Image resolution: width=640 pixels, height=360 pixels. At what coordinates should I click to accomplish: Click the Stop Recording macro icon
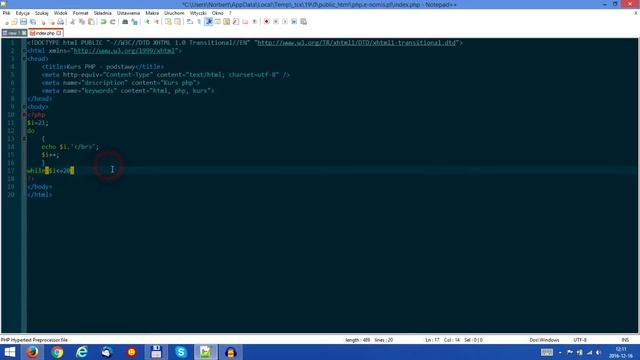(x=276, y=22)
